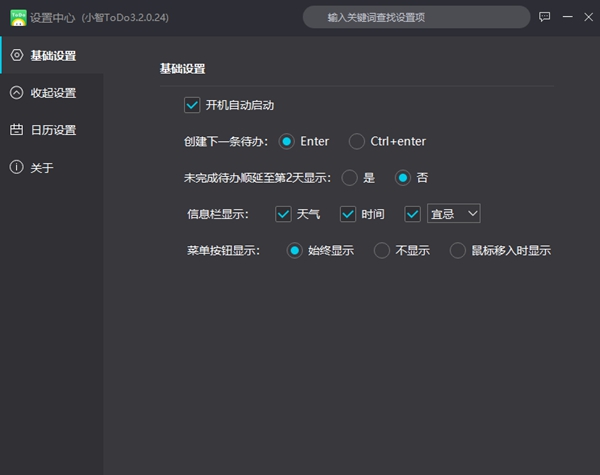Choose 鼠标移入时显示 for menu button
600x475 pixels.
click(458, 250)
